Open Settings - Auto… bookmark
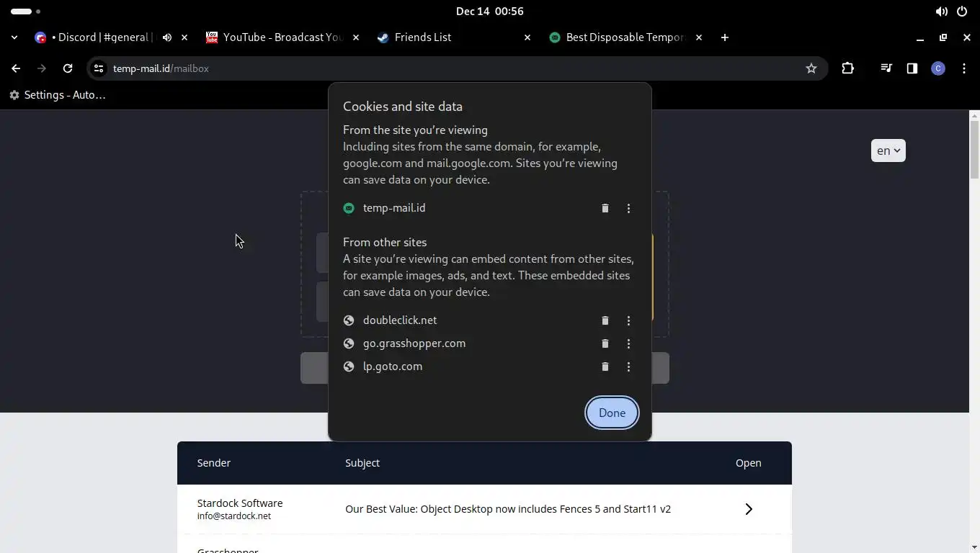The width and height of the screenshot is (980, 553). 58,95
